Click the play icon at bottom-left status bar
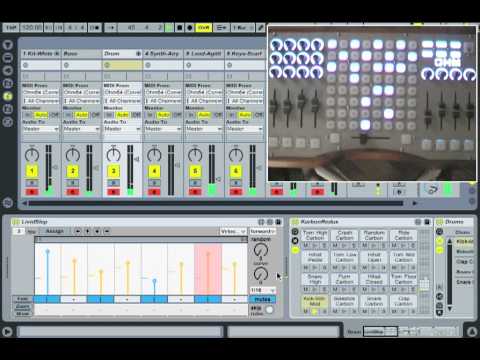This screenshot has width=480, height=360. point(7,332)
